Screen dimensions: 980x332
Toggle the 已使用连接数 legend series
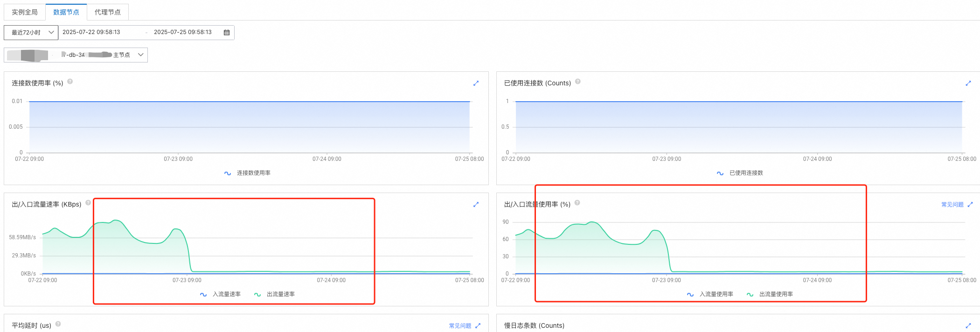(740, 173)
